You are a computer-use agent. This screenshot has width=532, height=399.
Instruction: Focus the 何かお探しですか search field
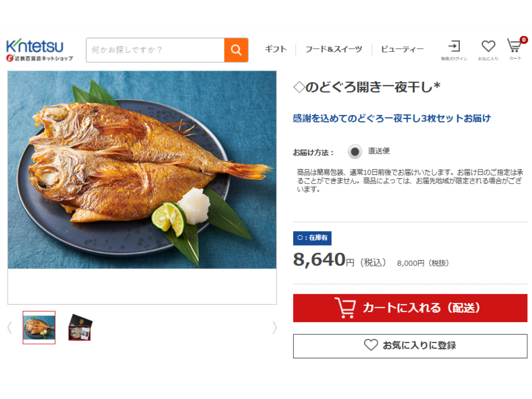(x=155, y=50)
